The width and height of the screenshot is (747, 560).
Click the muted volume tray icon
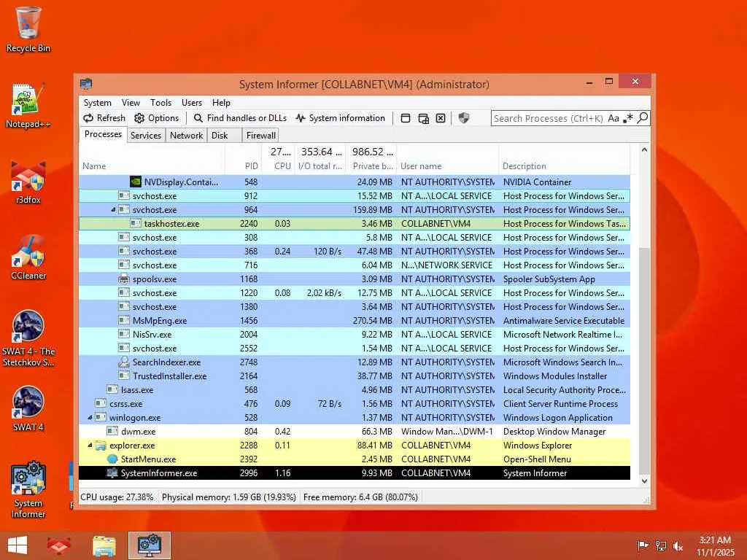[x=678, y=545]
